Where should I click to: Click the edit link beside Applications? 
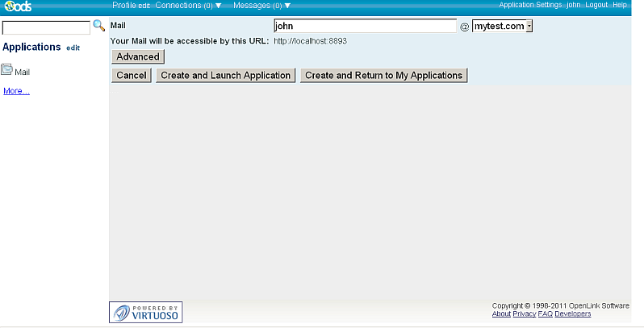click(73, 48)
